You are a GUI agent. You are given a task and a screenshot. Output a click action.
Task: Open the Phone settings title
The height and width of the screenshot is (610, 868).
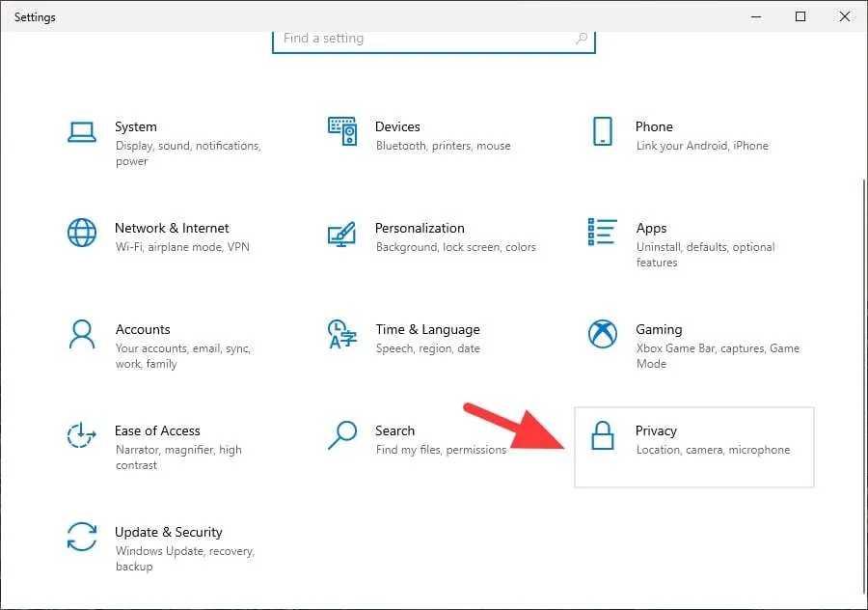pyautogui.click(x=654, y=126)
